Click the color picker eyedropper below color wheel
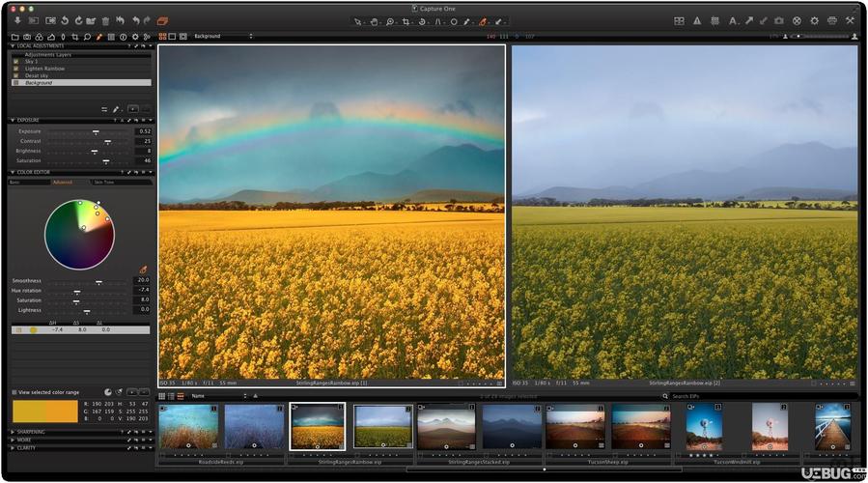The image size is (868, 483). 143,270
